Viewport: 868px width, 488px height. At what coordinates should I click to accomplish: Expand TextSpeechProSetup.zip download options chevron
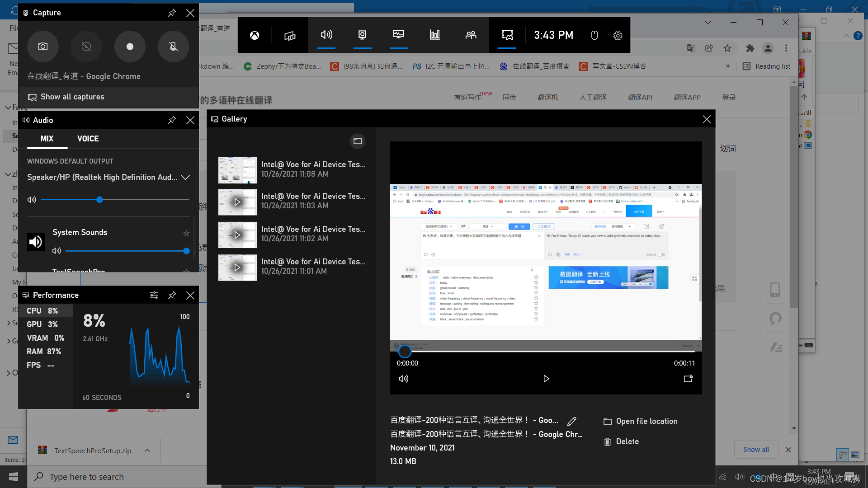pos(147,450)
